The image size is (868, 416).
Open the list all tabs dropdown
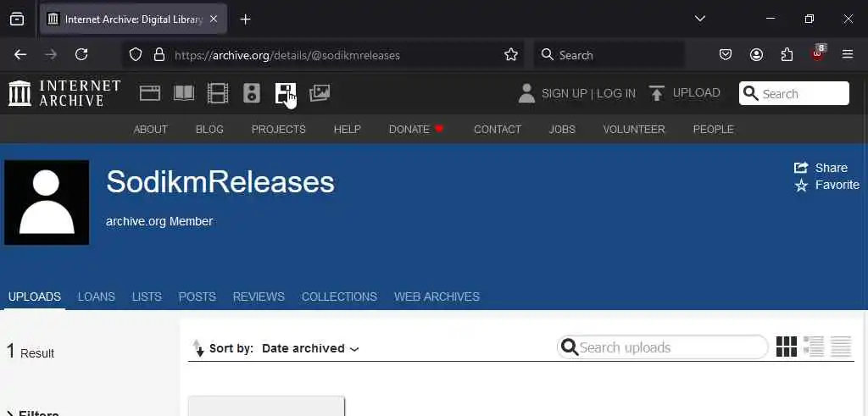tap(699, 19)
